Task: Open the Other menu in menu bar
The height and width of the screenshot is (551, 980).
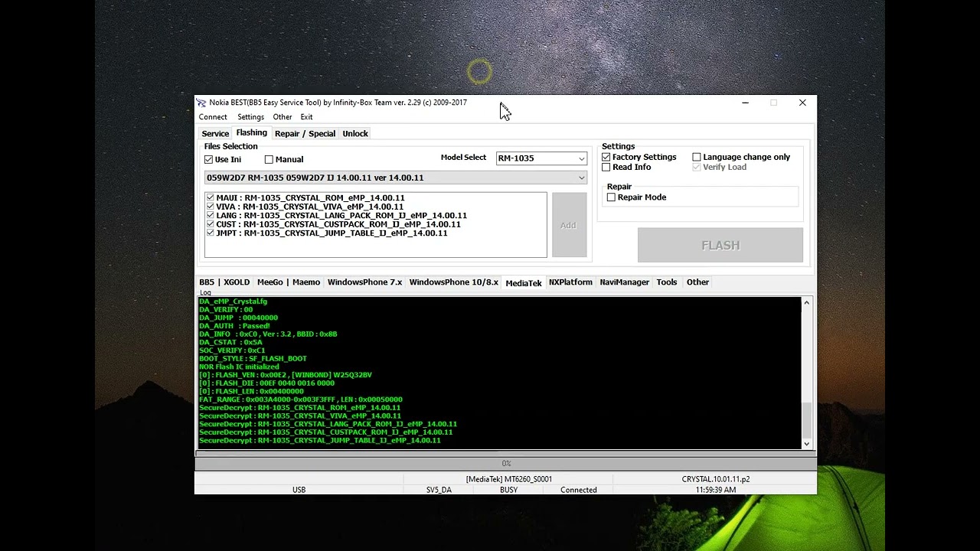Action: tap(283, 117)
